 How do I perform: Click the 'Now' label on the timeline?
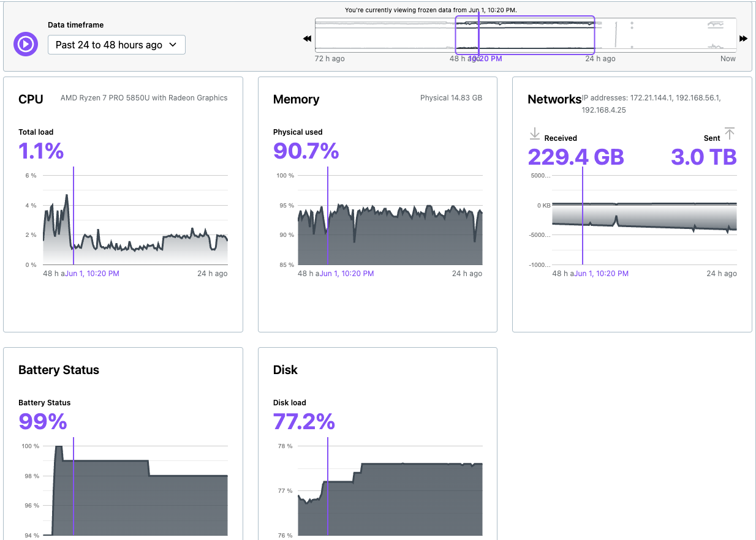coord(728,58)
